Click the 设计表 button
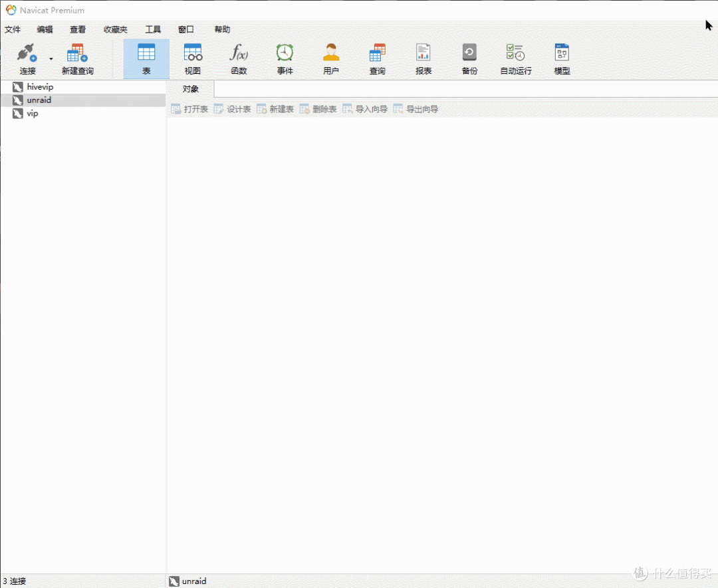This screenshot has height=588, width=718. point(233,109)
